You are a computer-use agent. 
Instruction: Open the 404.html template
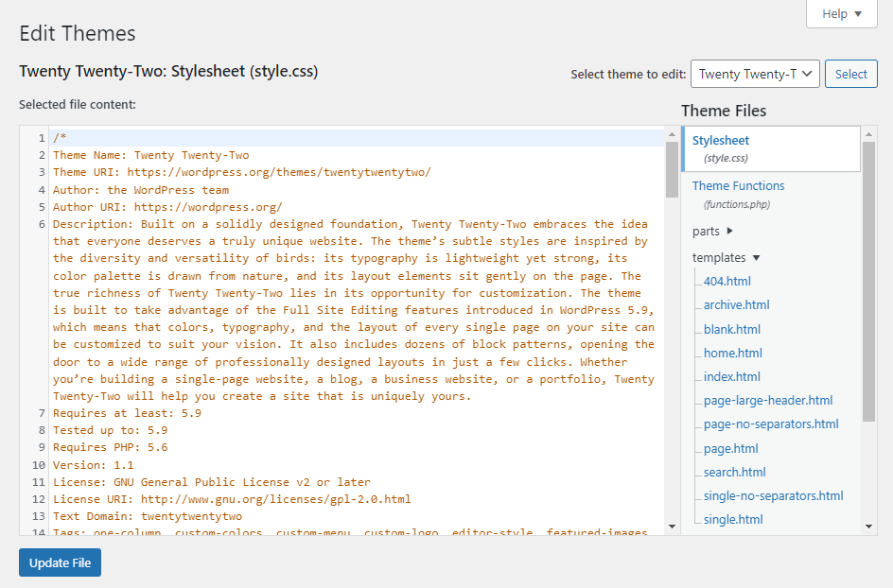click(726, 281)
